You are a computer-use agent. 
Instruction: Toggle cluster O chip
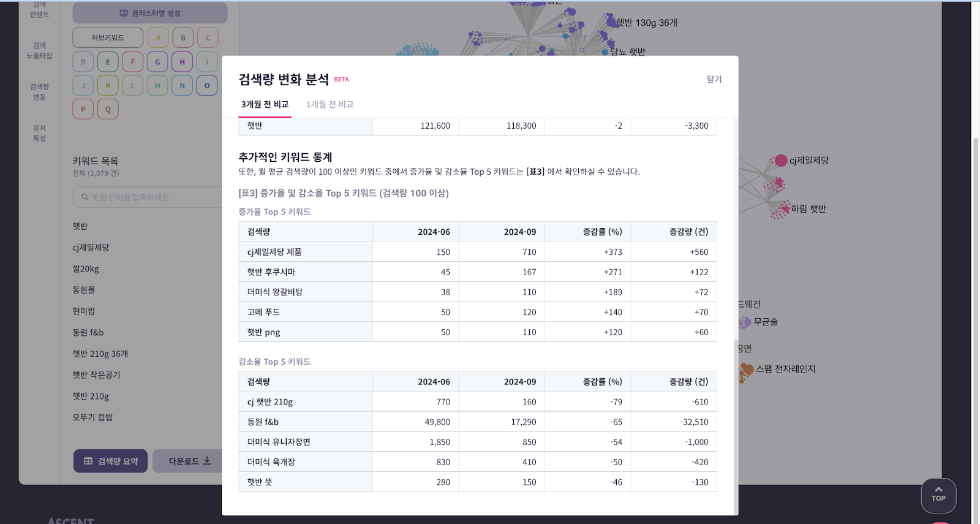point(207,85)
